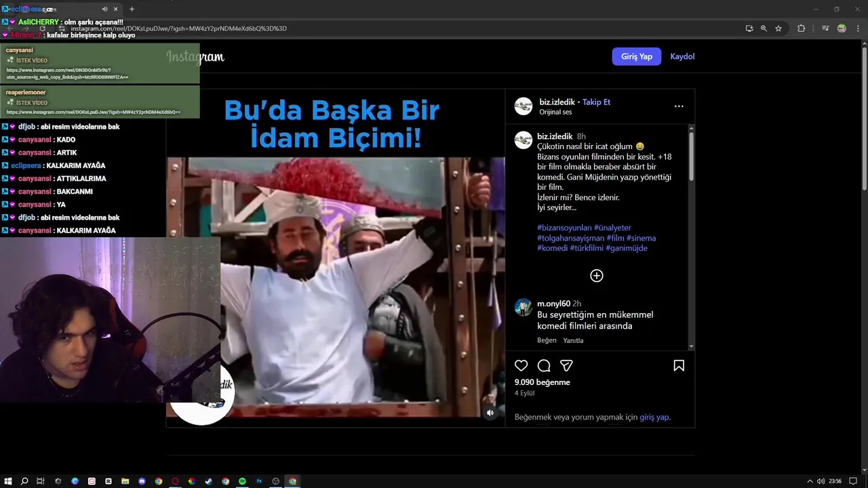
Task: Open m.onyl60 commenter avatar
Action: [x=524, y=307]
